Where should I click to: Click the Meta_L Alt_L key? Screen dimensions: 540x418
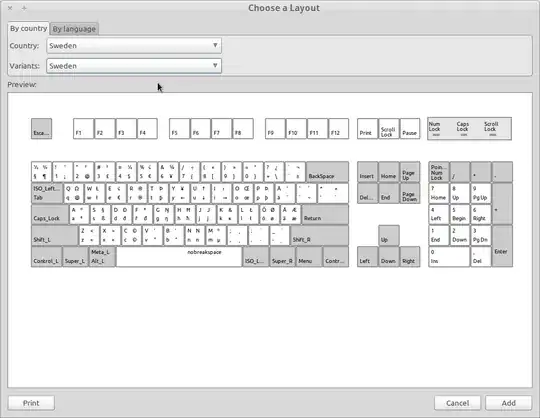click(102, 257)
